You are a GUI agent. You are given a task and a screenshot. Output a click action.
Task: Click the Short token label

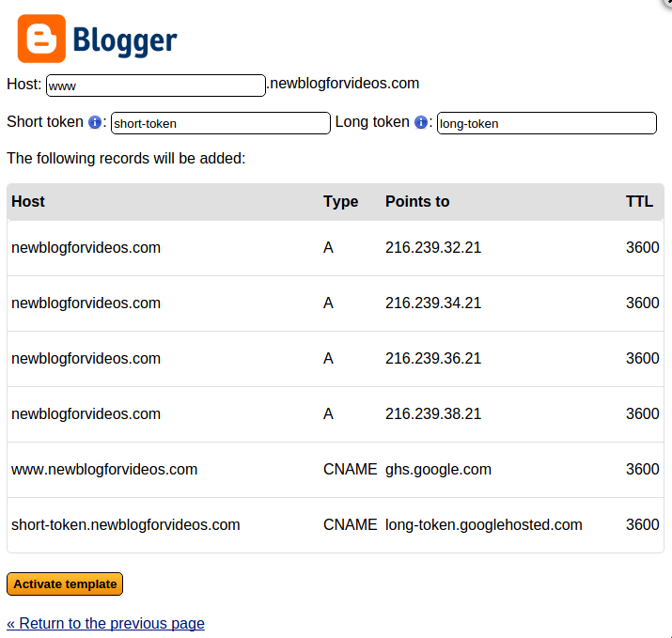[x=45, y=122]
